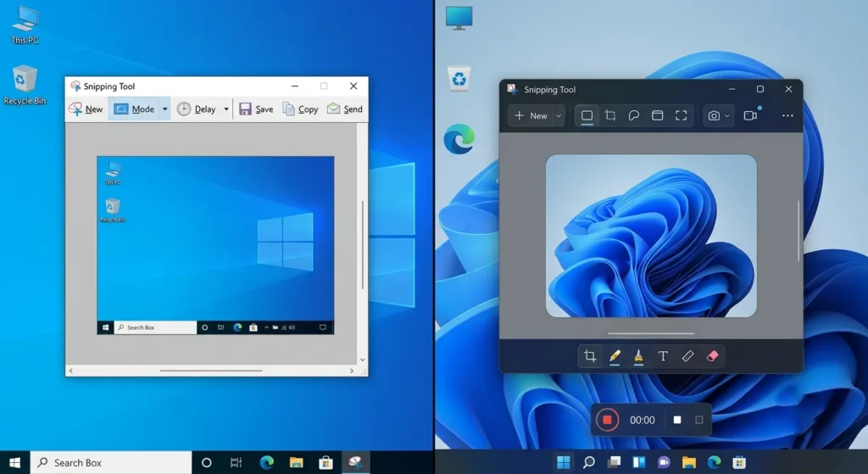Viewport: 868px width, 474px height.
Task: Click the horizontal scrollbar in old Snipping Tool
Action: (211, 371)
